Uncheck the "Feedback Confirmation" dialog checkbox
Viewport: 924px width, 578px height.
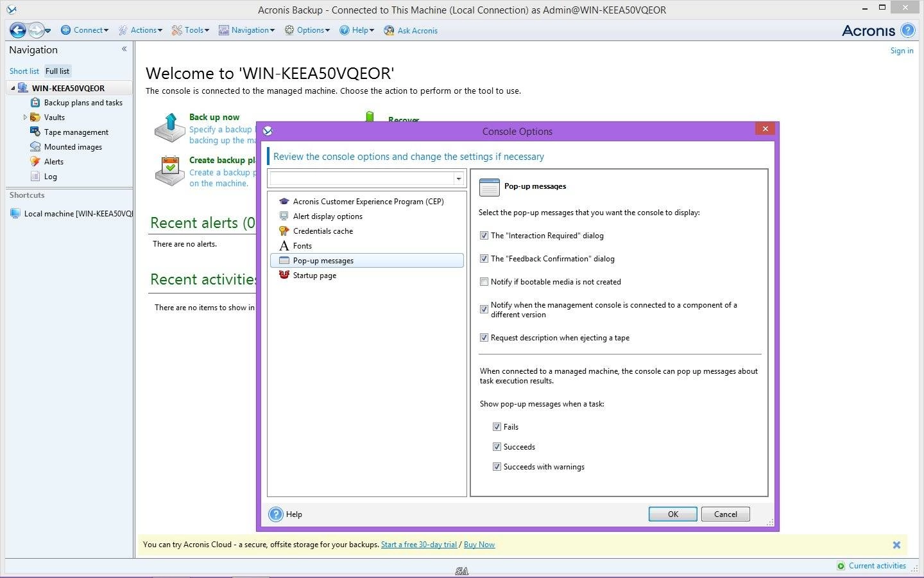click(484, 259)
